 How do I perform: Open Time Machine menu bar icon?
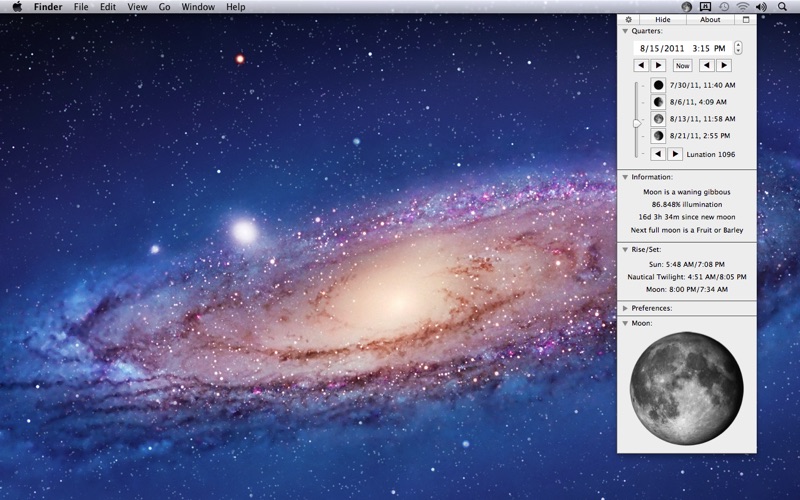click(724, 7)
